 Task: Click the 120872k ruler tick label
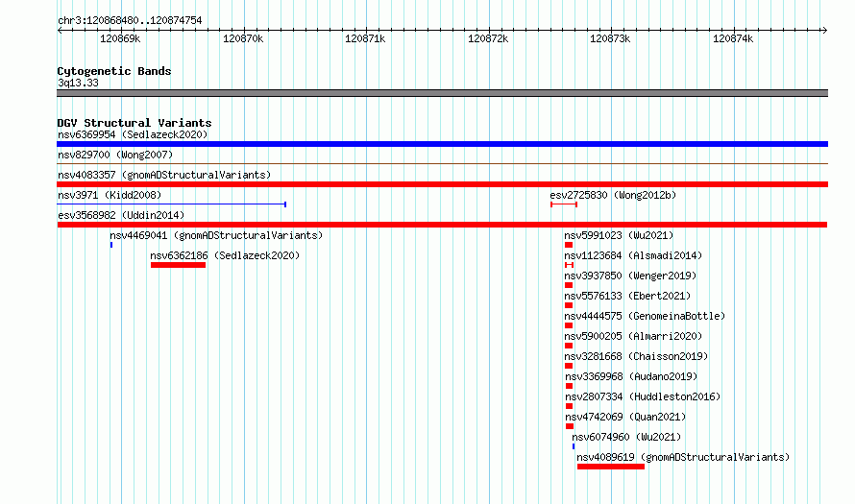pyautogui.click(x=488, y=38)
